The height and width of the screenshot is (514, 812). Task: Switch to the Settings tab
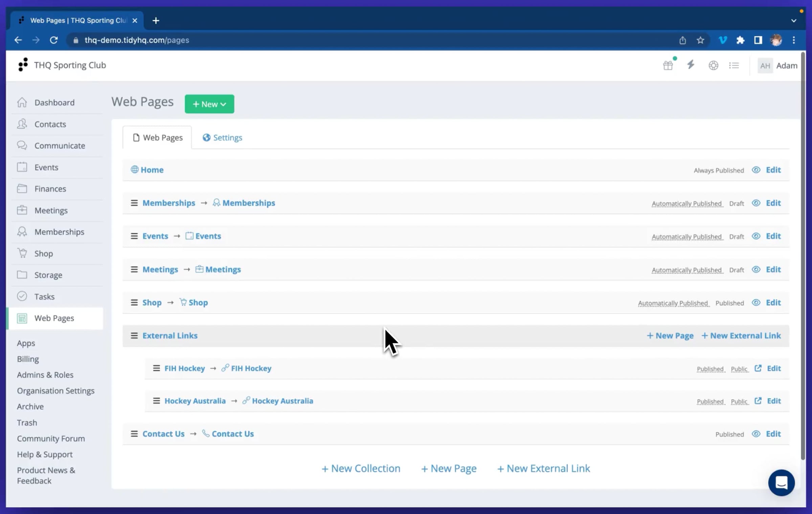click(222, 137)
